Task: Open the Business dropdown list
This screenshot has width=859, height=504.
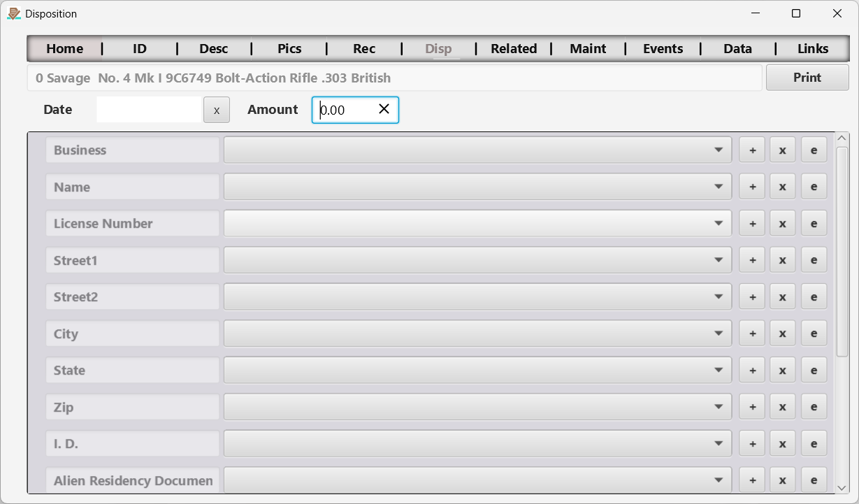Action: (x=477, y=150)
